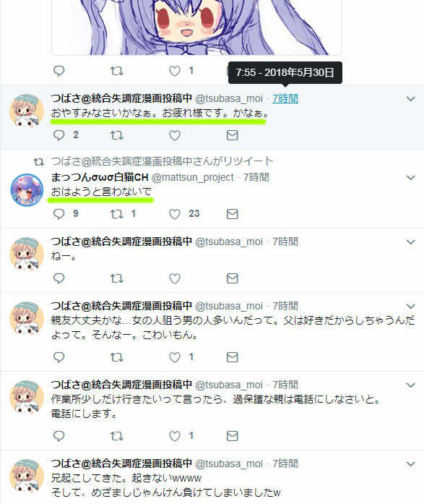The width and height of the screenshot is (424, 504).
Task: Send おやすみなさいかなぁ tweet via direct message
Action: [x=232, y=135]
